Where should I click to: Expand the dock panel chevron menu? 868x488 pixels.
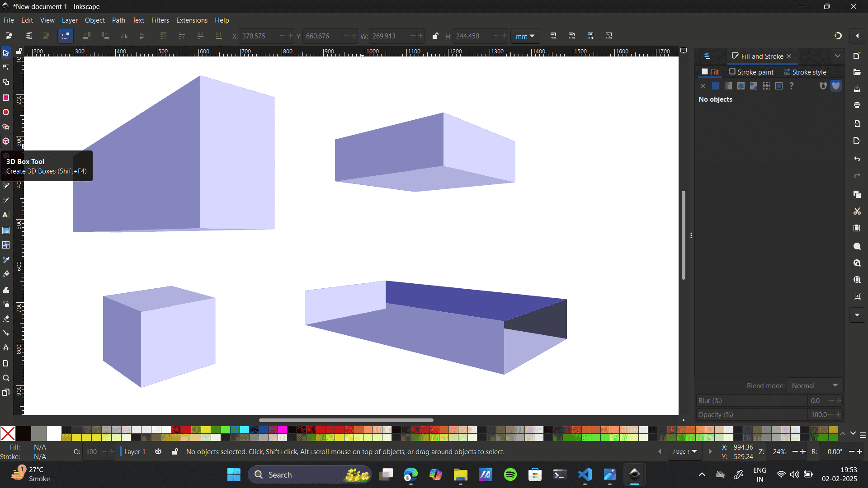[x=837, y=56]
